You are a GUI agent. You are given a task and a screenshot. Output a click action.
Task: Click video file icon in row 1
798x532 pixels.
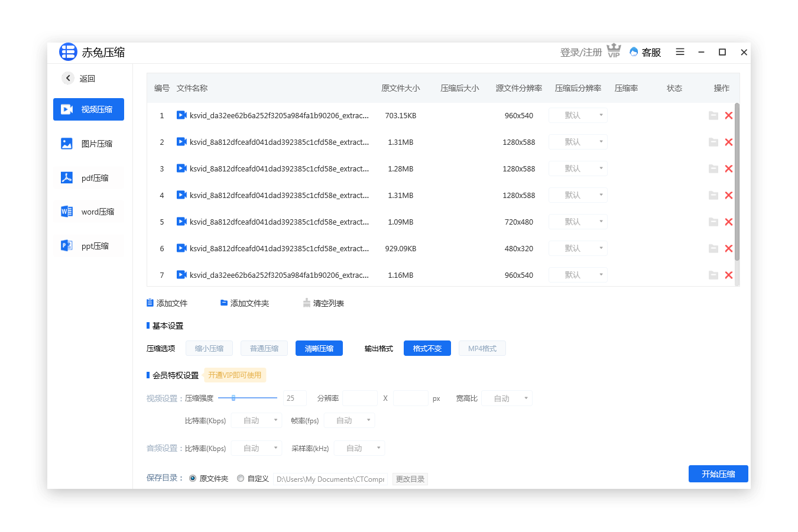coord(181,115)
